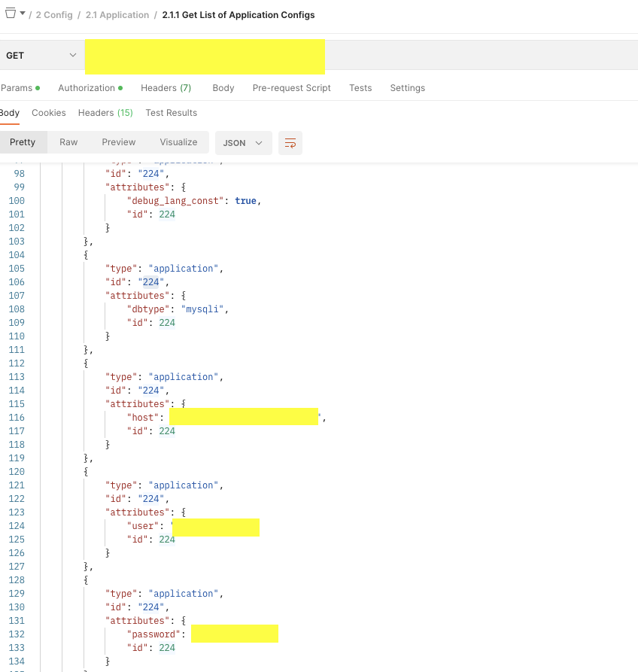Click the value true on line 100
Screen dimensions: 638x672
pos(245,201)
